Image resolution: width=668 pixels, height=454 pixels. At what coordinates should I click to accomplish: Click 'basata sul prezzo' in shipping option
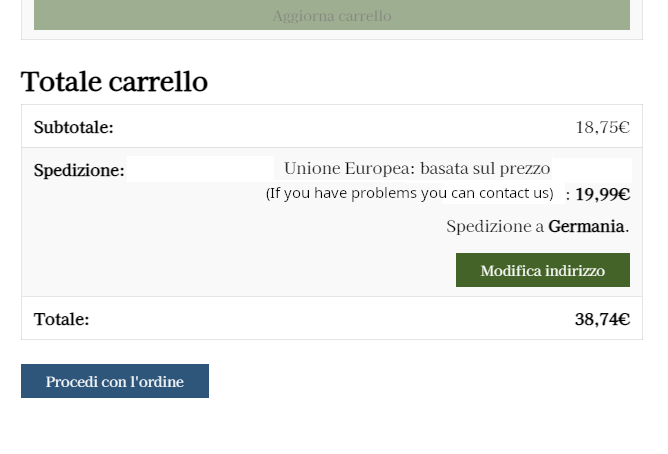click(x=485, y=168)
